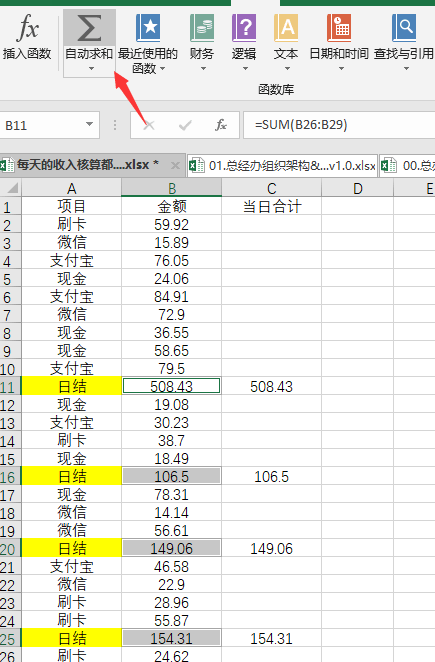
Task: Select cell with value 76.05
Action: 171,260
